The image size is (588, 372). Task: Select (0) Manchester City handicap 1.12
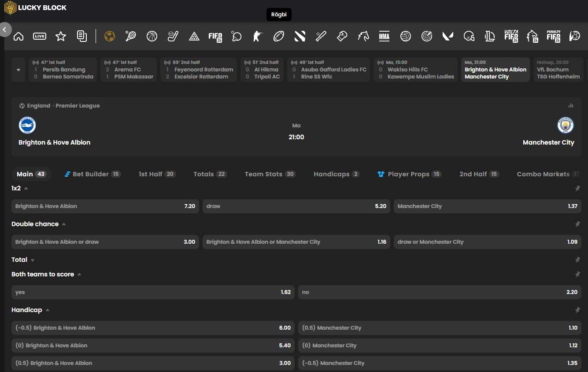click(x=440, y=346)
